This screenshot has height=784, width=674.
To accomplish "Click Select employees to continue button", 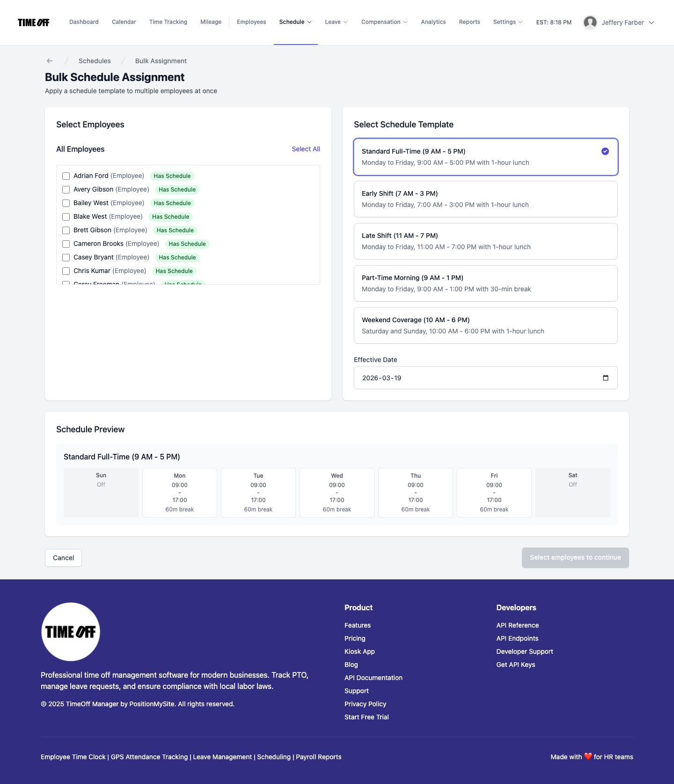I will tap(575, 558).
